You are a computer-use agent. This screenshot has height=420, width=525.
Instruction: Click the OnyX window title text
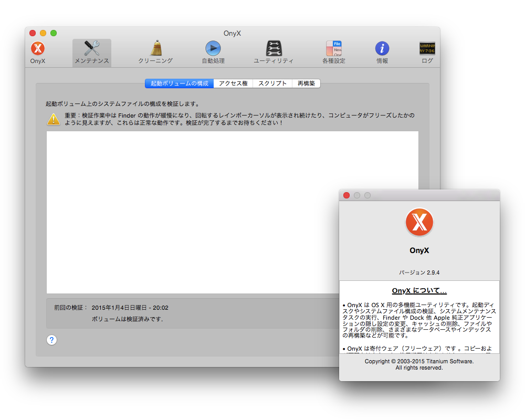coord(232,33)
